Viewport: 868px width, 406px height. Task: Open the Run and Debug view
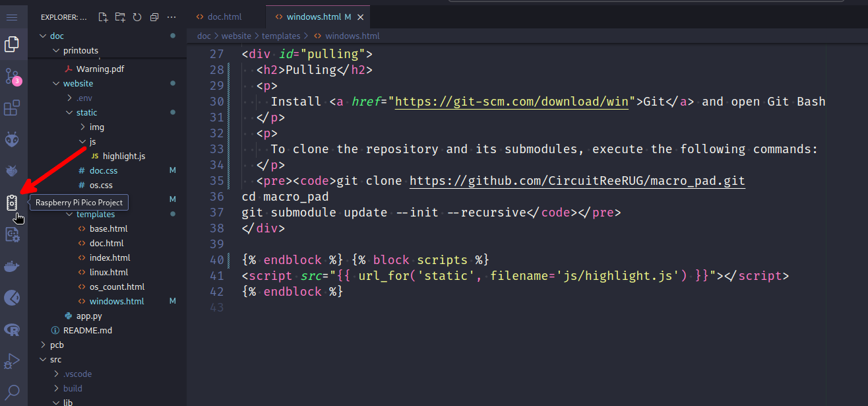click(x=12, y=361)
